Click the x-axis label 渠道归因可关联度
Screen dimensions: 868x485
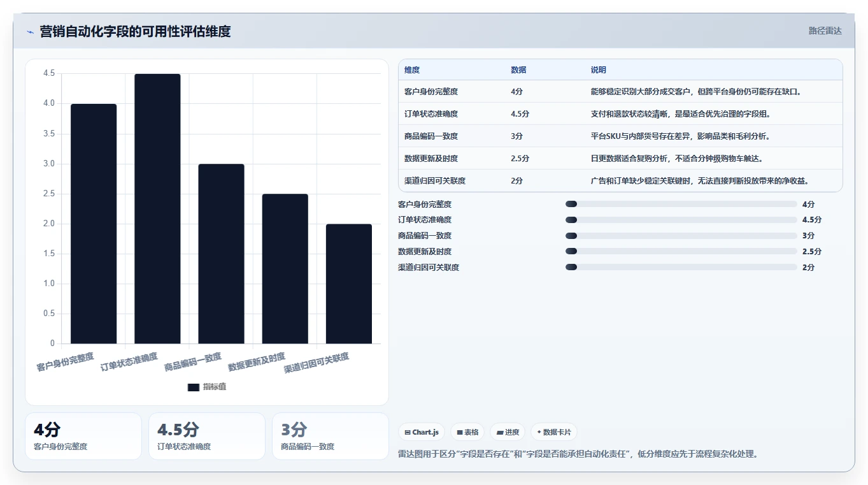pos(317,363)
